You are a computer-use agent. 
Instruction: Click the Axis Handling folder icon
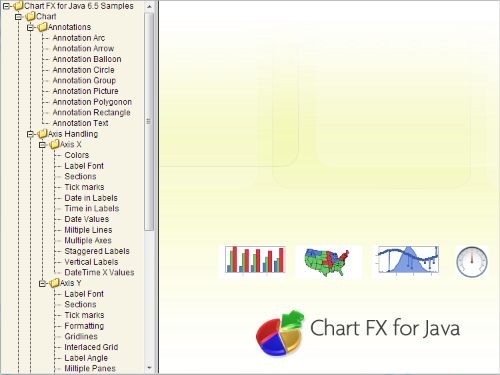point(42,134)
